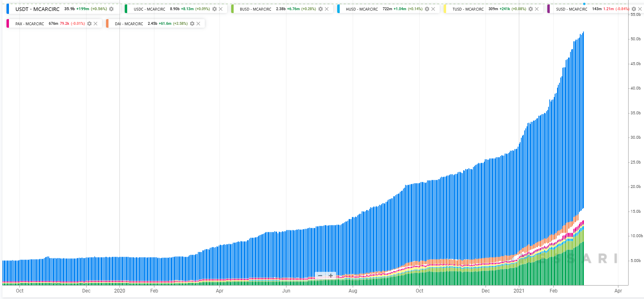Open settings gear for SUSD series

(x=634, y=9)
